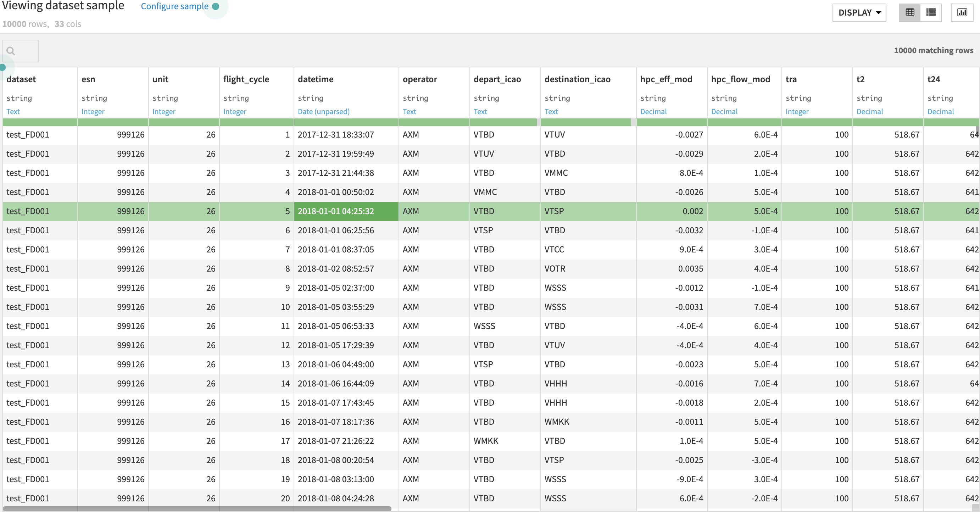Switch to table grid view icon
The width and height of the screenshot is (980, 512).
pyautogui.click(x=909, y=12)
